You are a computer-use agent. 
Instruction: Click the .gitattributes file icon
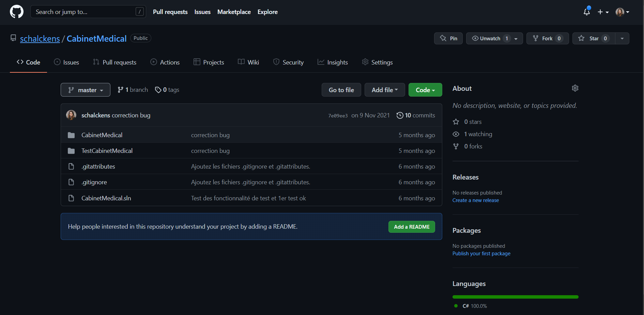coord(71,167)
